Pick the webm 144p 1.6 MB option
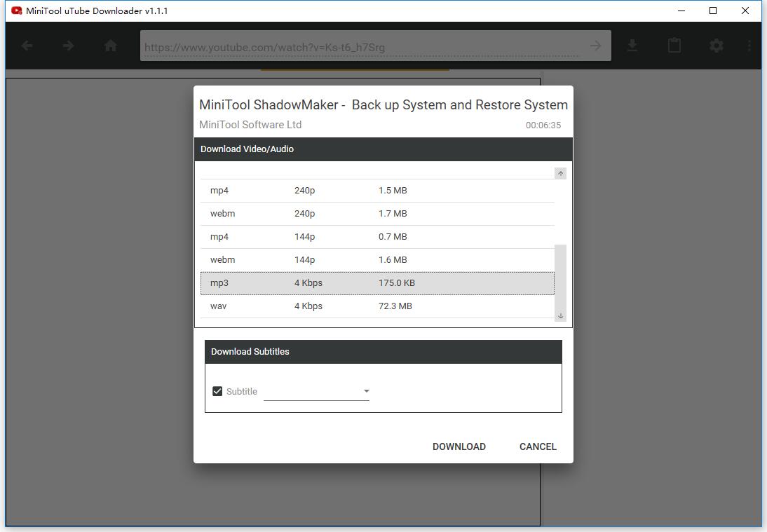 coord(377,260)
